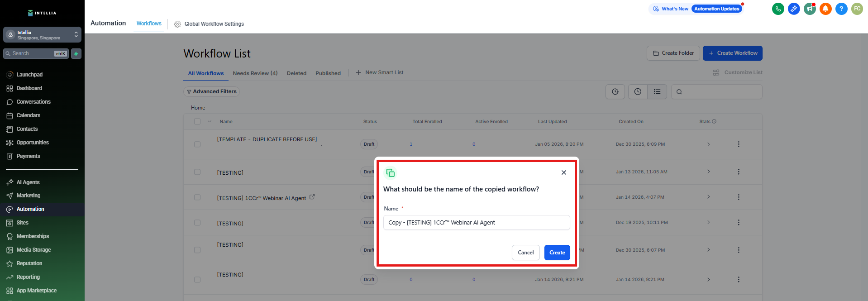This screenshot has height=301, width=868.
Task: Open Contacts in the sidebar
Action: [27, 129]
